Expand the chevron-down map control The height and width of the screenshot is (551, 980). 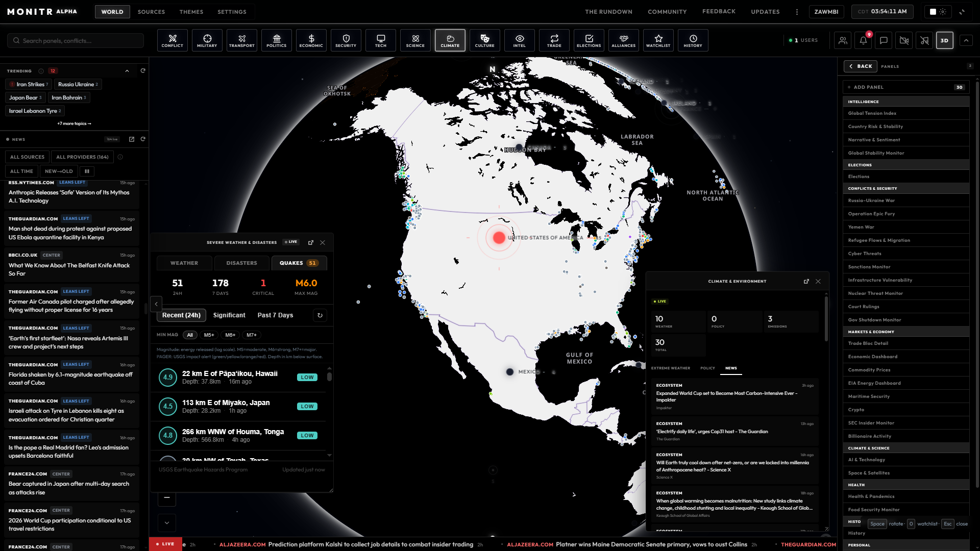point(167,523)
